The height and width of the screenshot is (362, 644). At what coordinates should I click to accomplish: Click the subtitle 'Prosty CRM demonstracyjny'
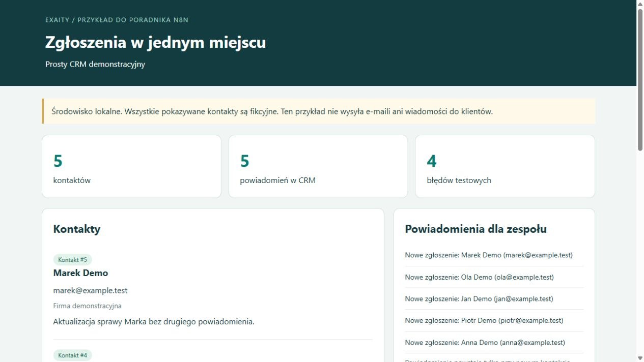tap(95, 65)
